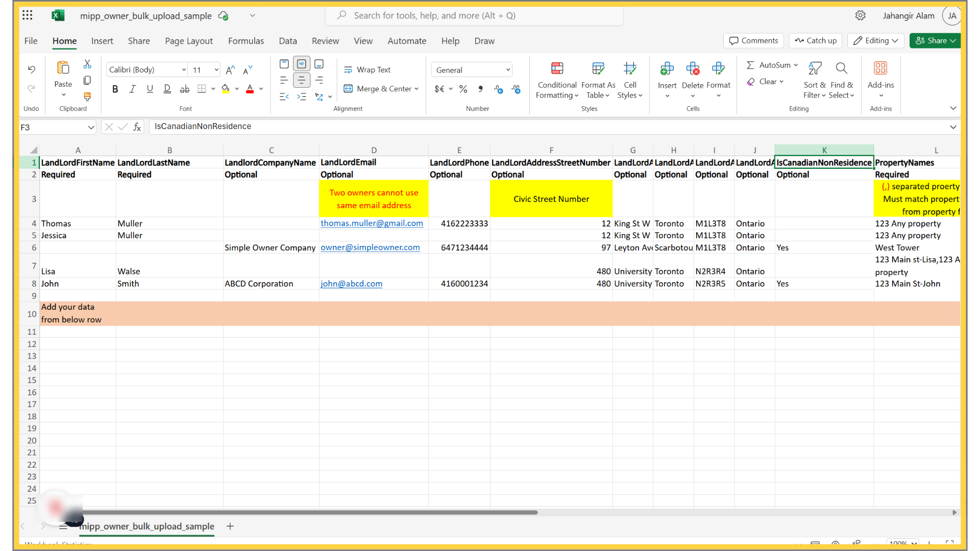This screenshot has height=551, width=980.
Task: Switch to the Data tab
Action: click(x=288, y=41)
